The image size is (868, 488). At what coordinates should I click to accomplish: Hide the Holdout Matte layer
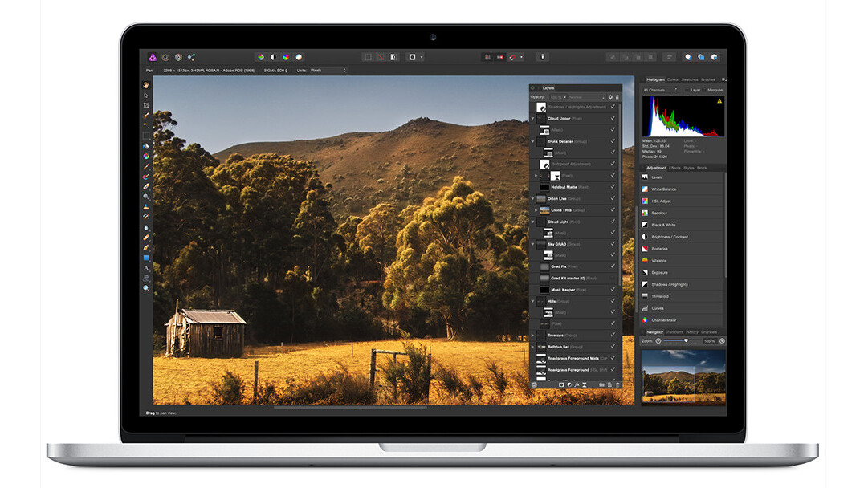pyautogui.click(x=613, y=187)
